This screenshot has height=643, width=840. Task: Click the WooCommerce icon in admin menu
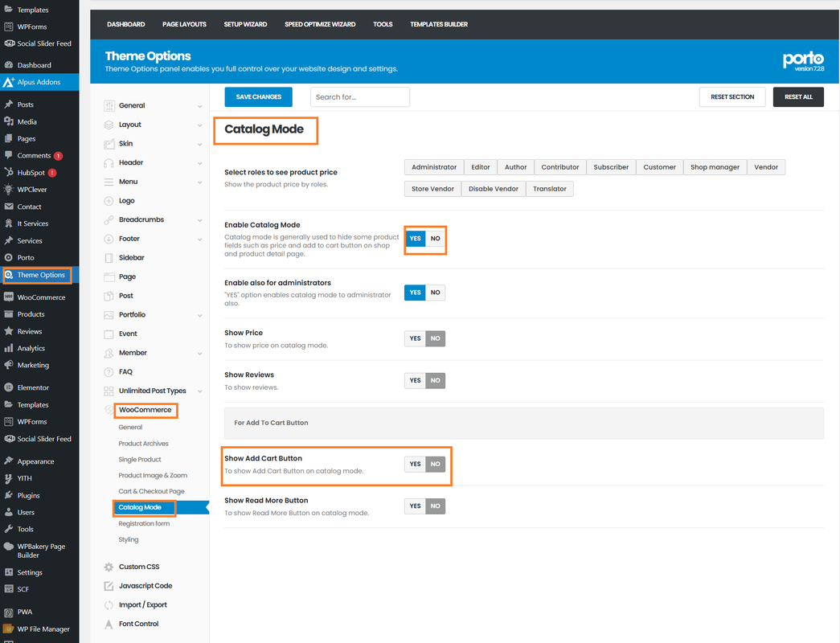point(9,297)
